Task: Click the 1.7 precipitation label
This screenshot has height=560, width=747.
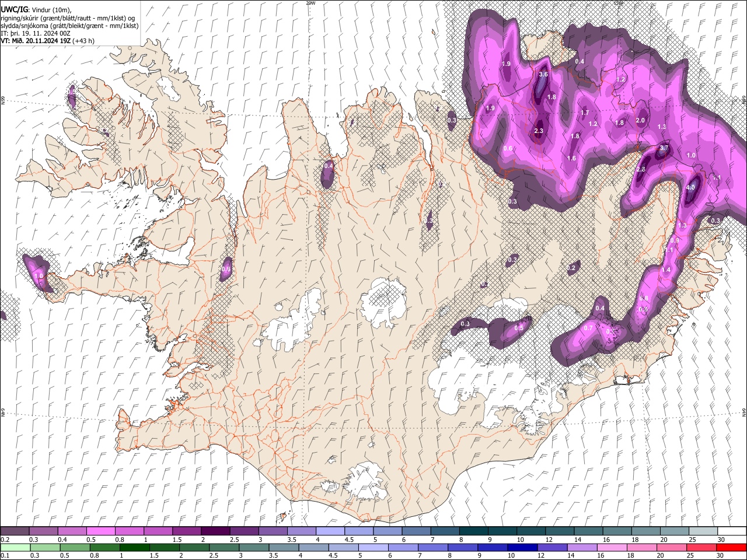Action: click(x=585, y=113)
